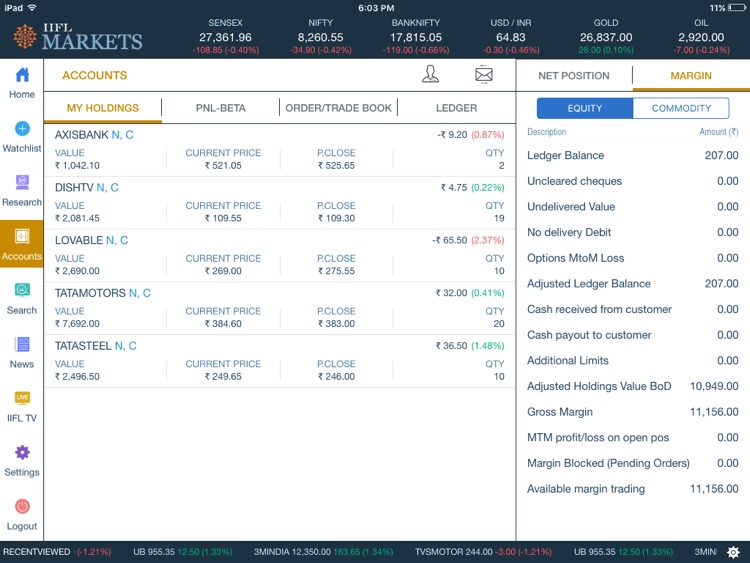The height and width of the screenshot is (563, 750).
Task: Select the Margin tab
Action: tap(691, 76)
